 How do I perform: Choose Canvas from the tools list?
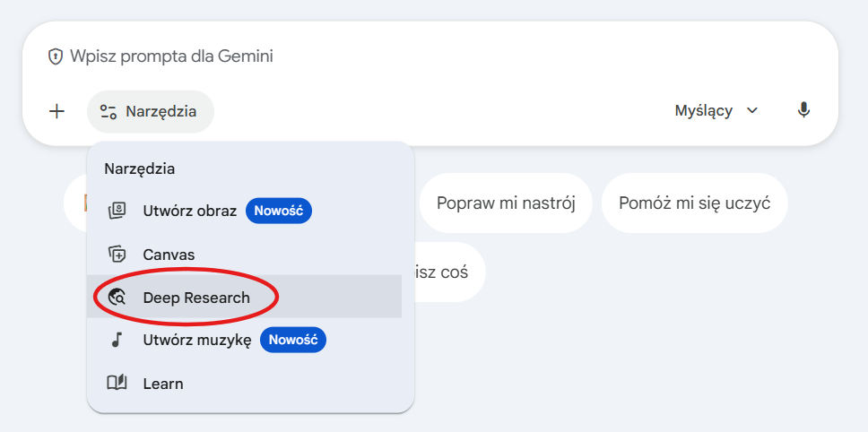(244, 255)
